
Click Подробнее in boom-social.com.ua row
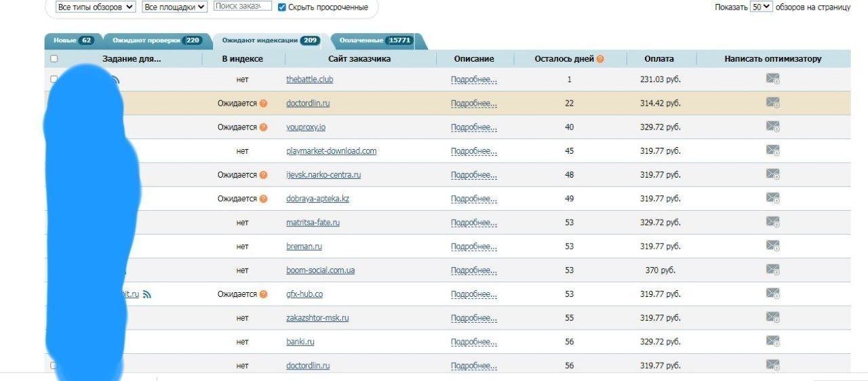[474, 270]
